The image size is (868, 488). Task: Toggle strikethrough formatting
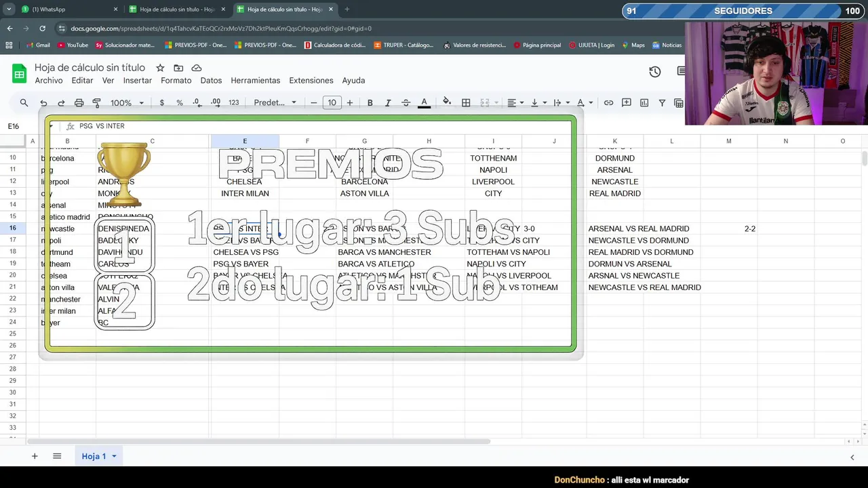pos(406,102)
